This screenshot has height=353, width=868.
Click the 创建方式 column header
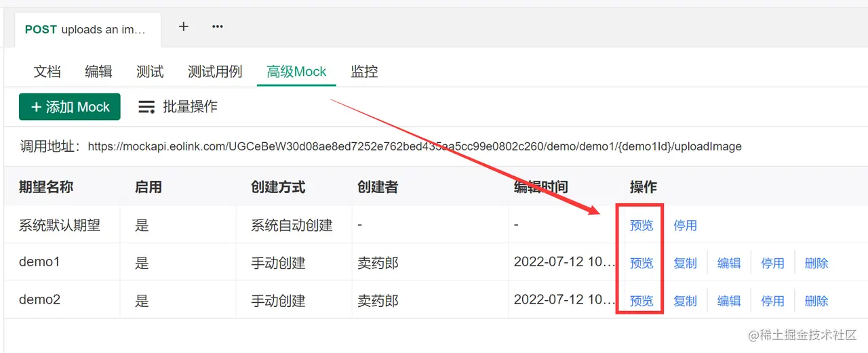click(x=278, y=187)
